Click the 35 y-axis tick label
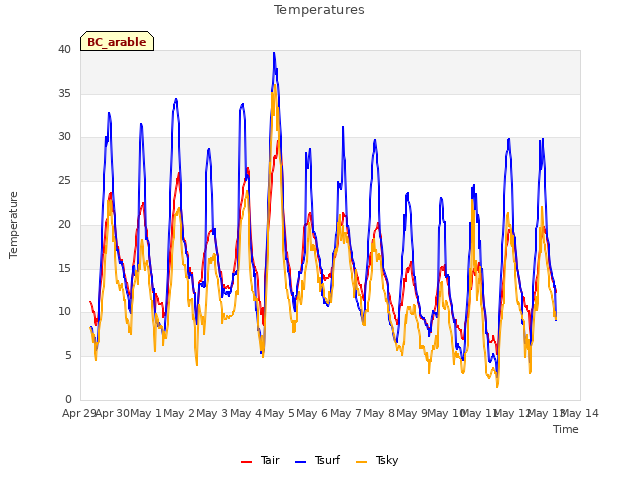 (x=64, y=93)
